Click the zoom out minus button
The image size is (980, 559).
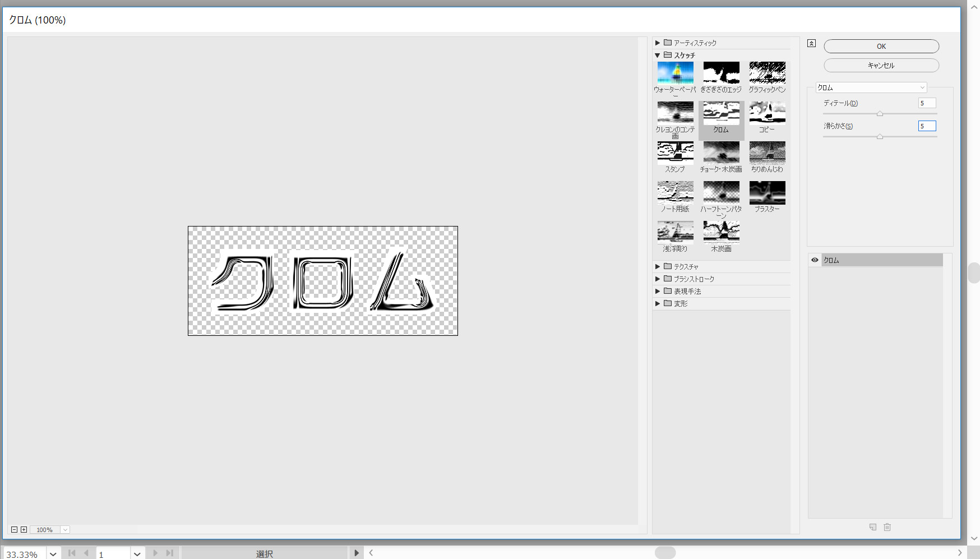coord(15,530)
